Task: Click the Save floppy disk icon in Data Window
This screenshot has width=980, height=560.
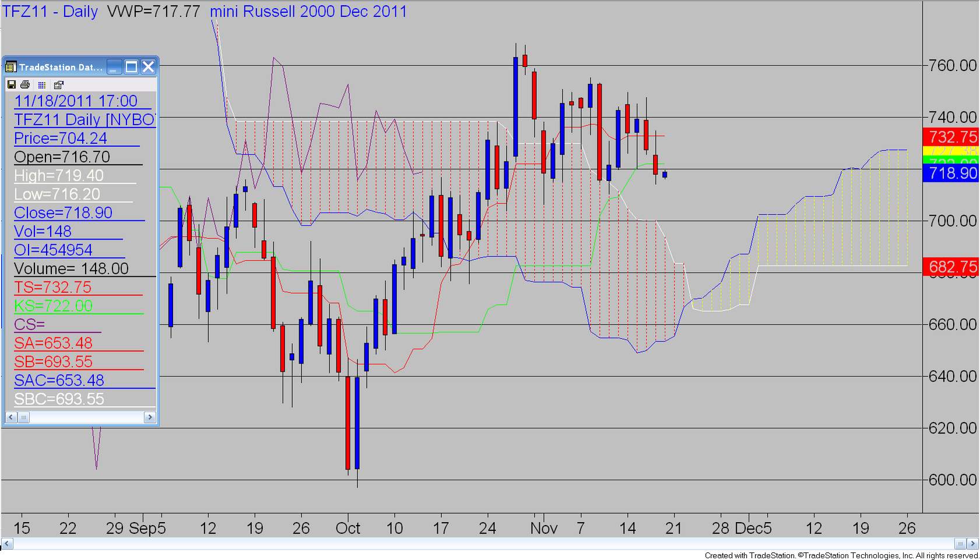Action: [11, 84]
